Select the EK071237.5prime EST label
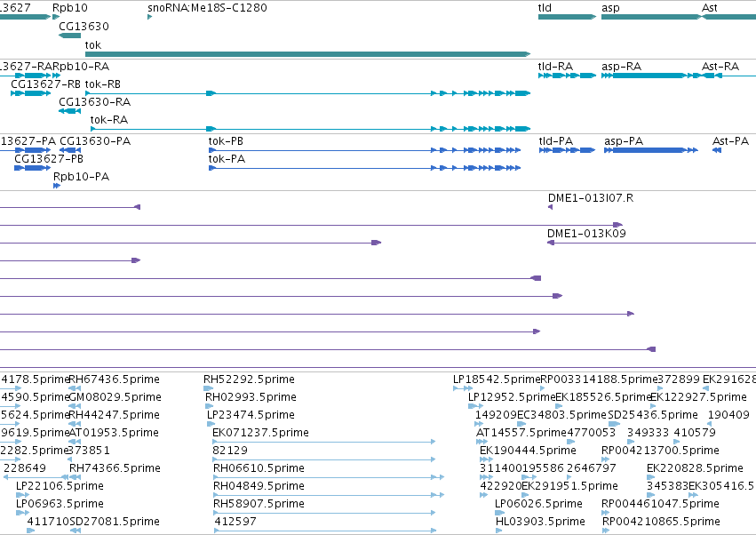The image size is (756, 535). point(260,433)
